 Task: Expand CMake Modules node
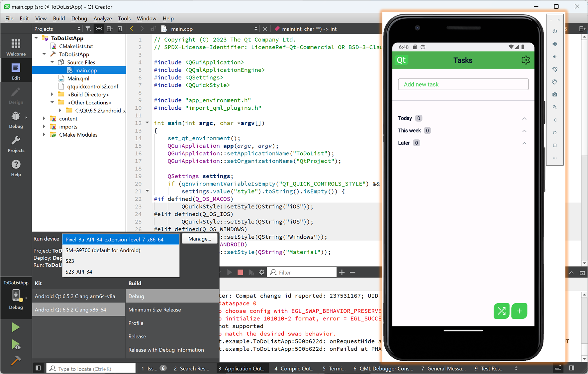coord(44,134)
